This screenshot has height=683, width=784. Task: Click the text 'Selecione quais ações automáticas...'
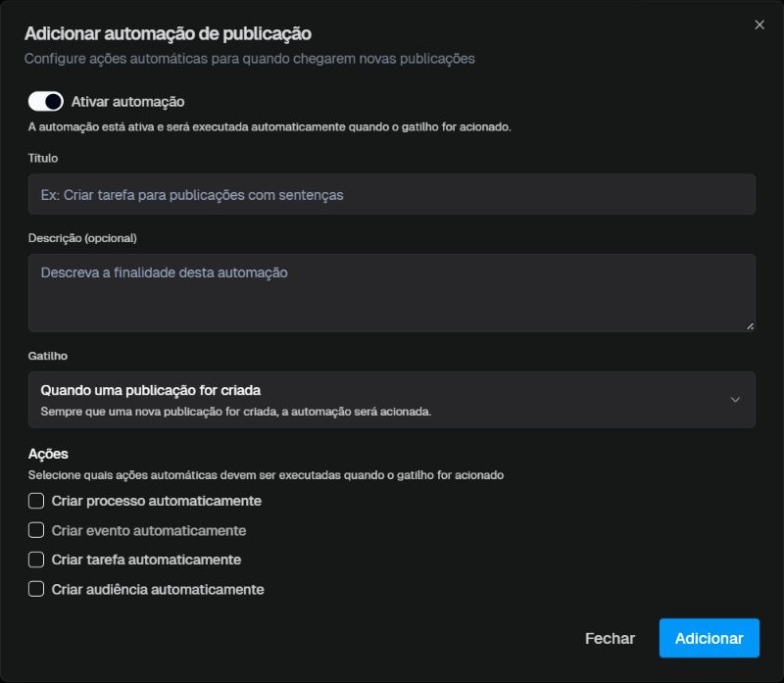click(x=266, y=475)
